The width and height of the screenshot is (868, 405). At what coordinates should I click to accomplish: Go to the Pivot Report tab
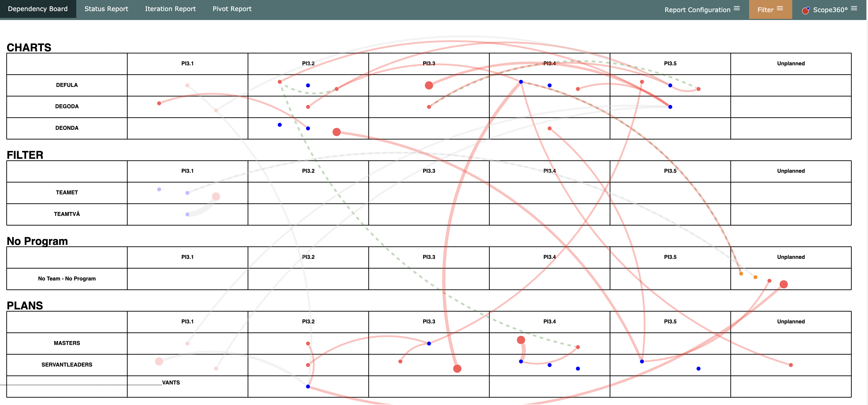coord(232,9)
